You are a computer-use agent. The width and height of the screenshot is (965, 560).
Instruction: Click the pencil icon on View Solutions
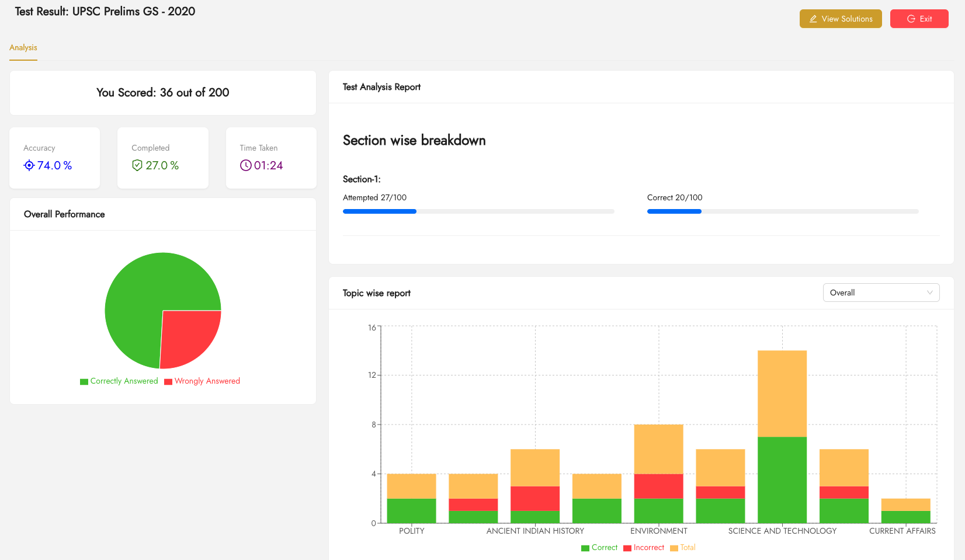813,19
